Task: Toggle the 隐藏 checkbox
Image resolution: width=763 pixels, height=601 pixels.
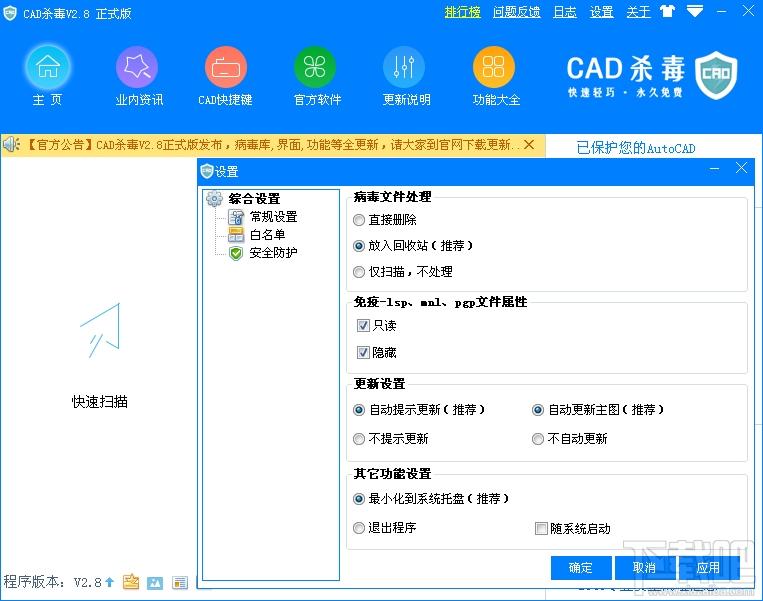Action: click(x=363, y=352)
